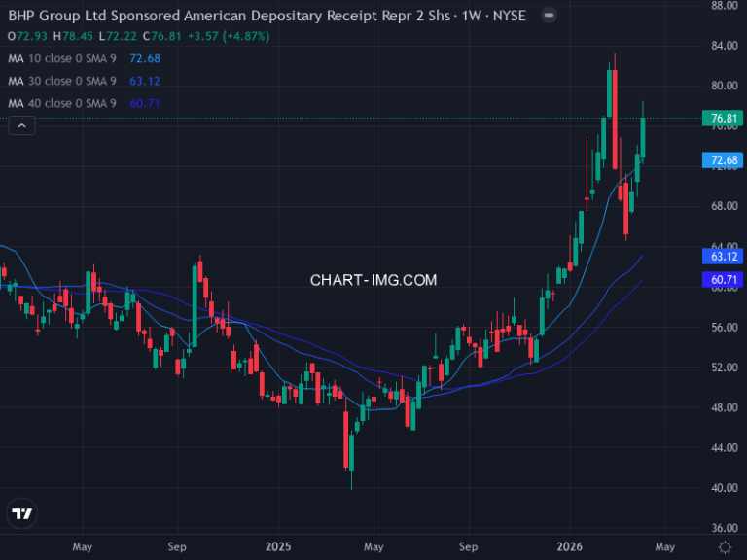Viewport: 747px width, 560px height.
Task: Click the 52.00 price scale label
Action: [725, 367]
